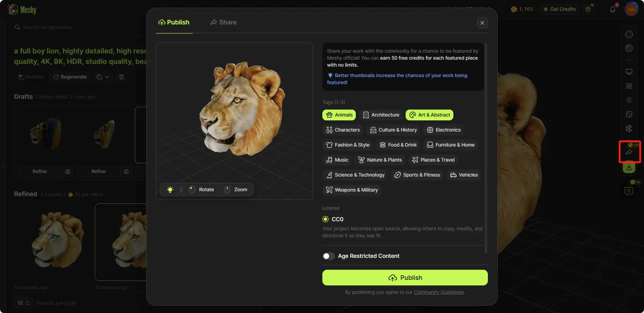Toggle the Age Restricted Content switch
644x313 pixels.
[328, 256]
